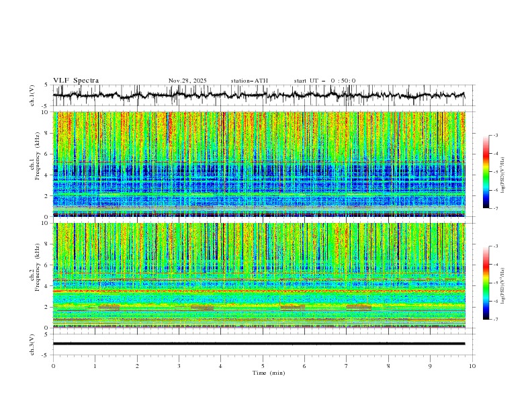
Task: Click the '-3' tick on the lower colorbar
Action: (495, 246)
